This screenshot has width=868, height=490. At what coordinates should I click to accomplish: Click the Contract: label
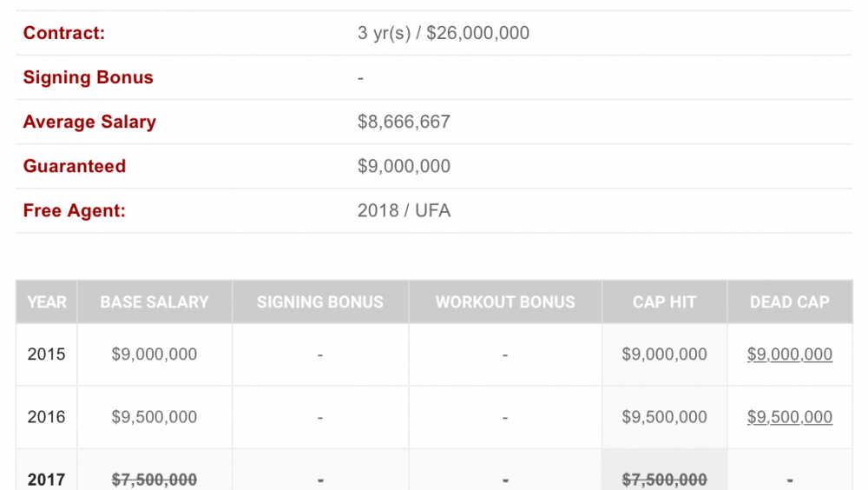[63, 33]
